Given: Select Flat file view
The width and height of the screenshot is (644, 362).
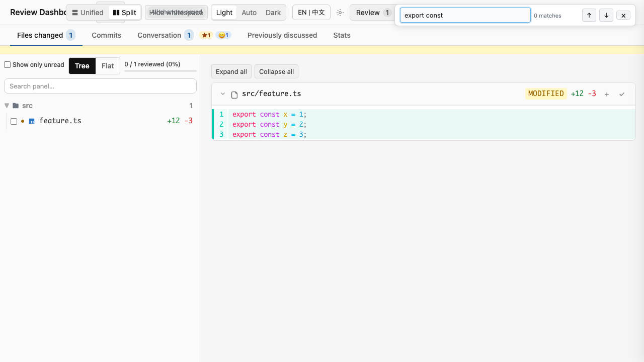Looking at the screenshot, I should point(108,66).
